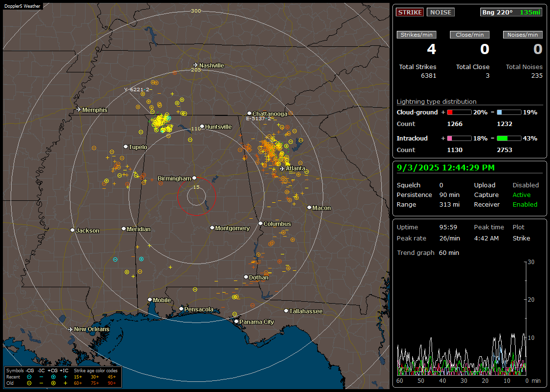This screenshot has height=392, width=550.
Task: Toggle the NOISE indicator button
Action: 441,12
